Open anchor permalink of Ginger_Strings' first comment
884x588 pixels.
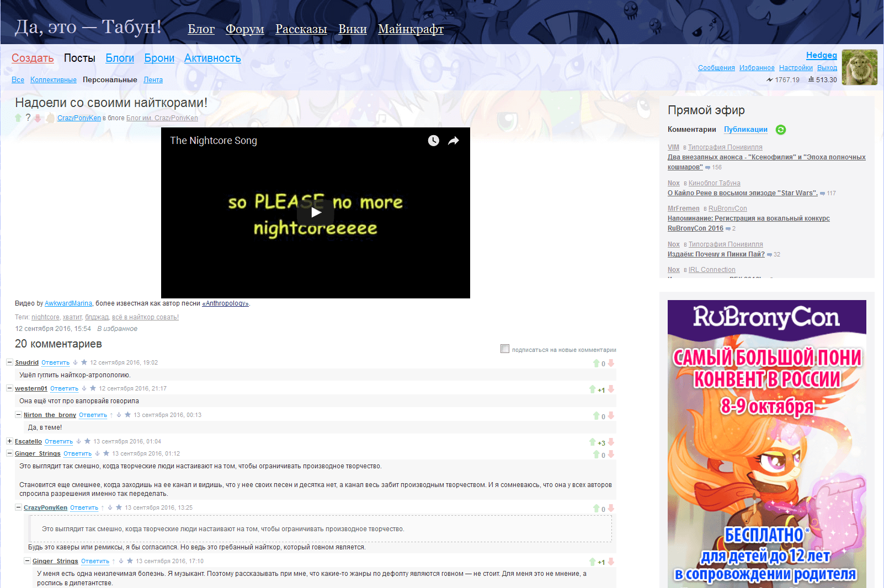97,453
